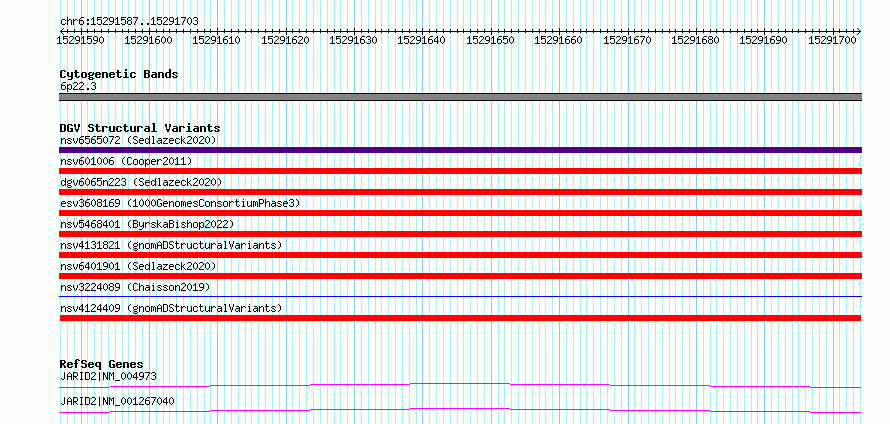
Task: Open gene JARID2|NM_004973 label
Action: tap(108, 376)
